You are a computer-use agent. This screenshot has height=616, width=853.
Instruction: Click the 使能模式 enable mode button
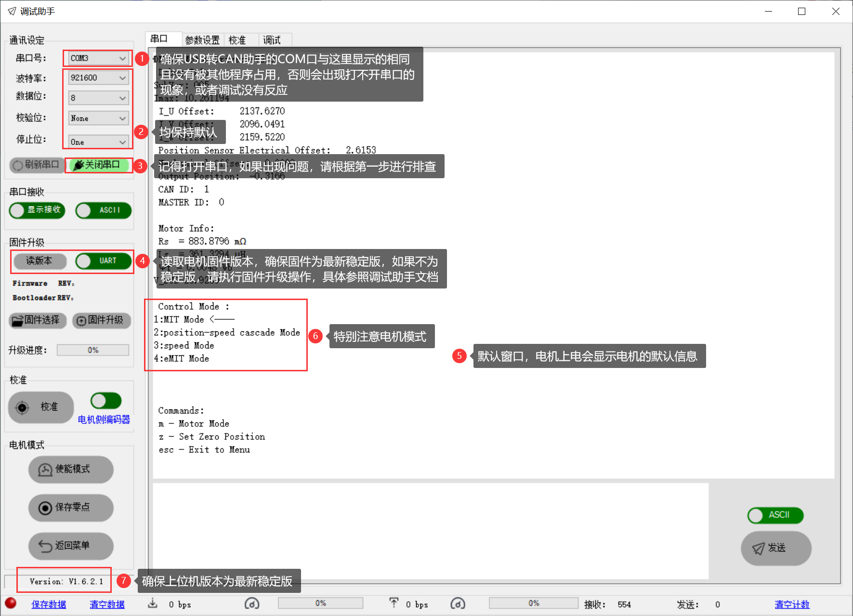click(x=71, y=469)
